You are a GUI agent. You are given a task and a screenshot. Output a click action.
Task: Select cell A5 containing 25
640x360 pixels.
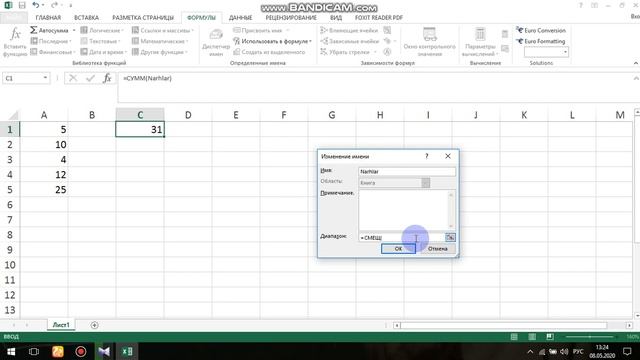tap(44, 189)
